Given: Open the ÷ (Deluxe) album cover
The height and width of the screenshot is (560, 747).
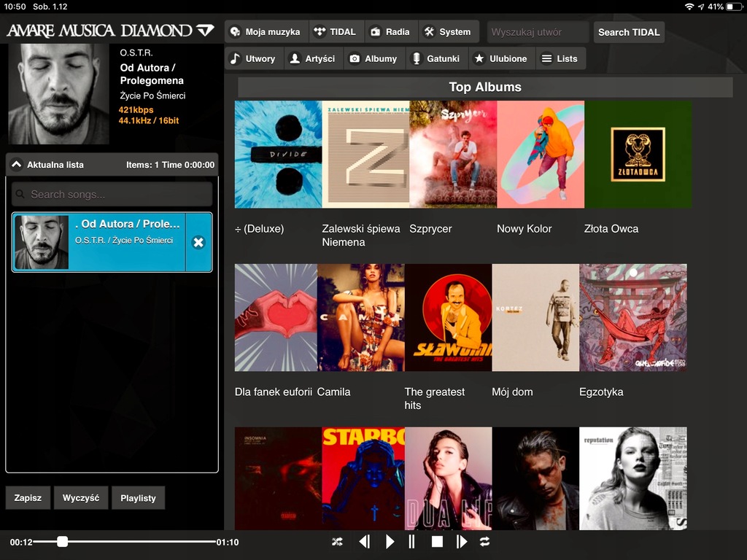Looking at the screenshot, I should (278, 155).
